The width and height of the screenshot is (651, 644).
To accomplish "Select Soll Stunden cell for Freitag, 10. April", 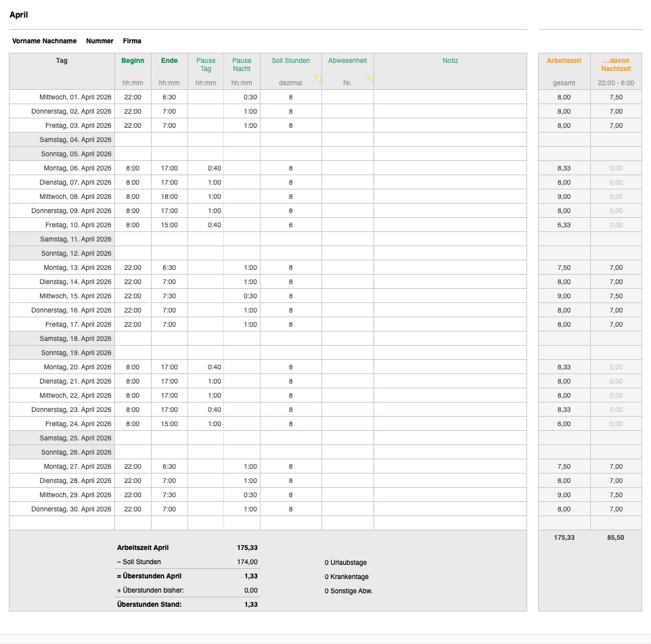I will tap(290, 225).
